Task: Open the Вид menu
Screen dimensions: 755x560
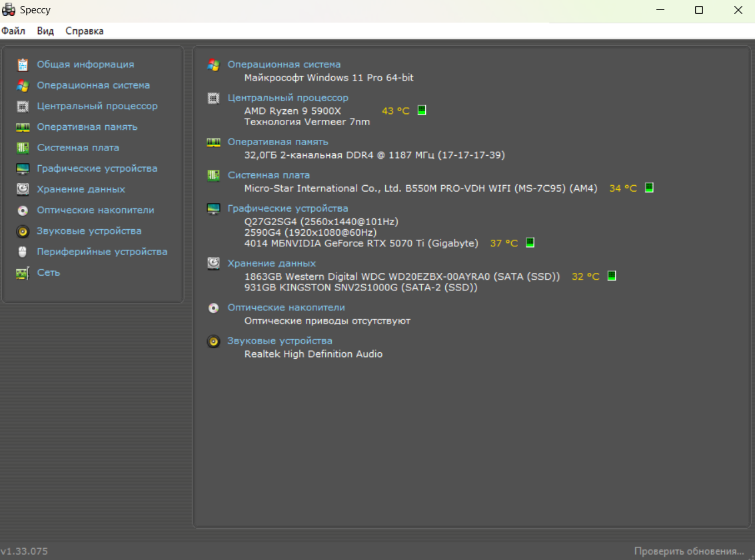Action: point(45,31)
